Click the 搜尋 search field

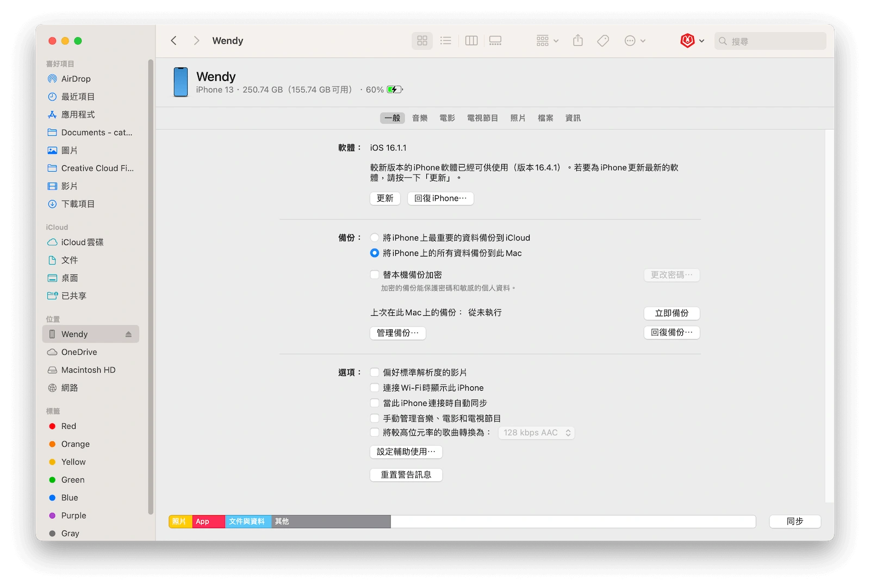click(x=770, y=41)
